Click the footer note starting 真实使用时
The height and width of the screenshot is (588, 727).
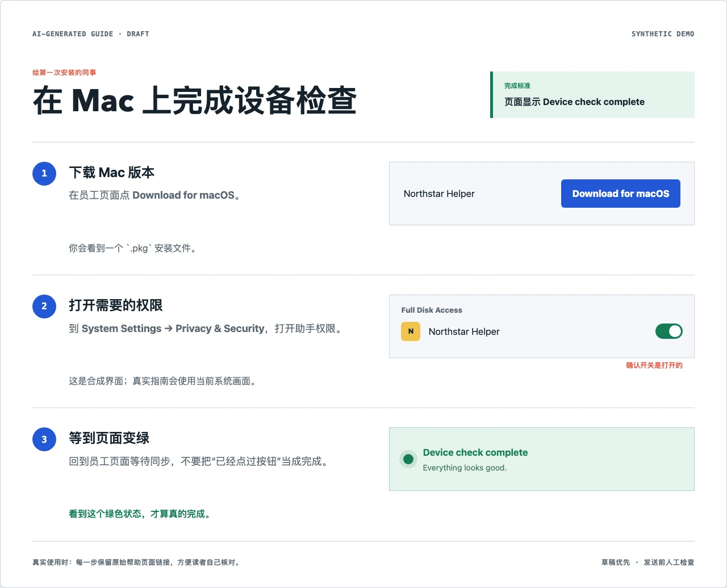(x=137, y=562)
